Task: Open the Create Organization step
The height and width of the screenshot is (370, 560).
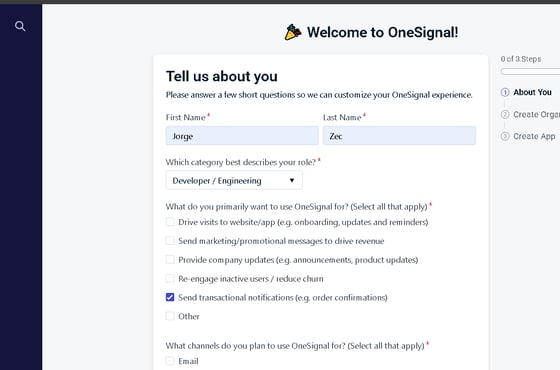Action: (x=536, y=114)
